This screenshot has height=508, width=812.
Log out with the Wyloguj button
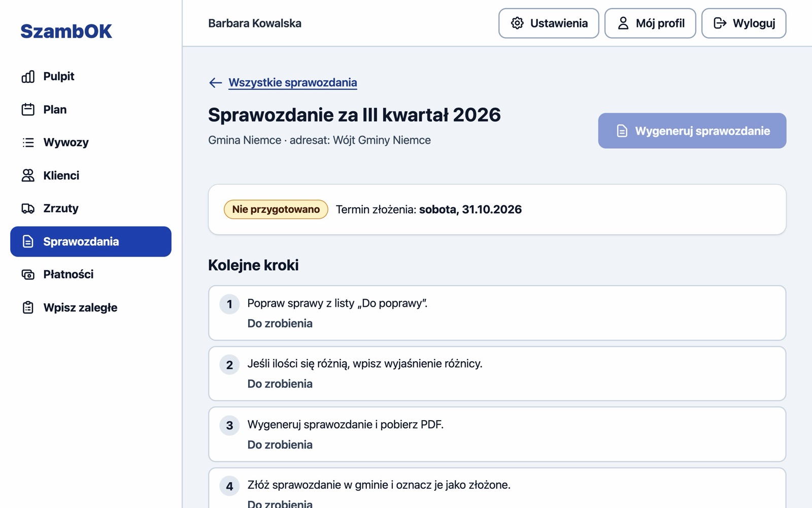(x=744, y=23)
